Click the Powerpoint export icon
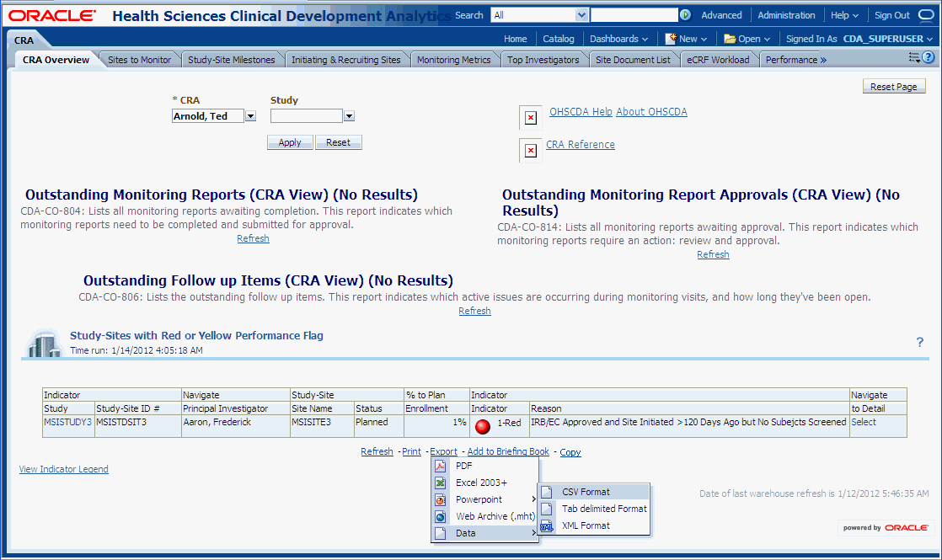942x560 pixels. pyautogui.click(x=441, y=499)
